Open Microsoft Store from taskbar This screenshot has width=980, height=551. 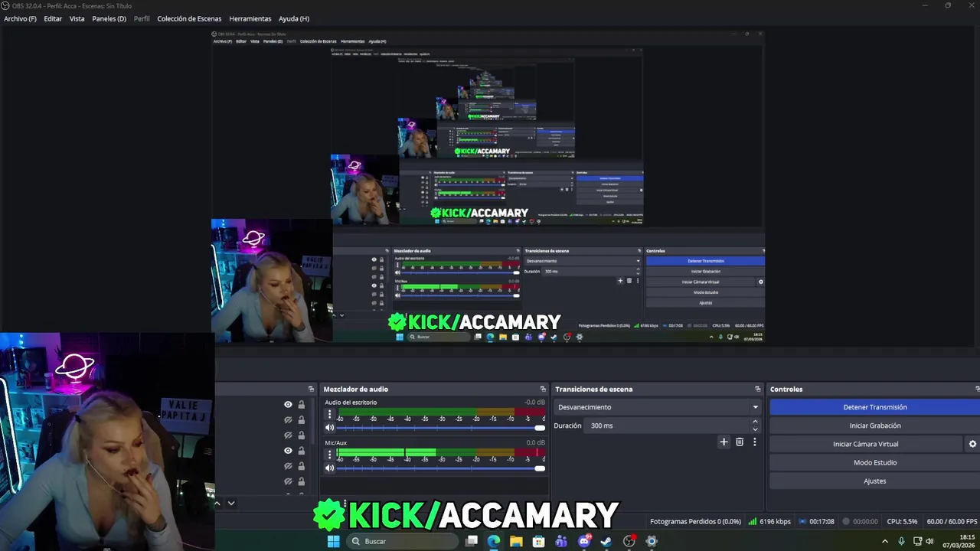tap(539, 541)
